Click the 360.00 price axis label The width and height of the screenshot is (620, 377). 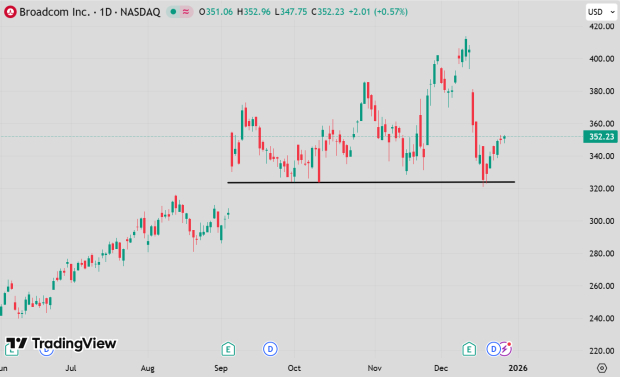click(602, 124)
